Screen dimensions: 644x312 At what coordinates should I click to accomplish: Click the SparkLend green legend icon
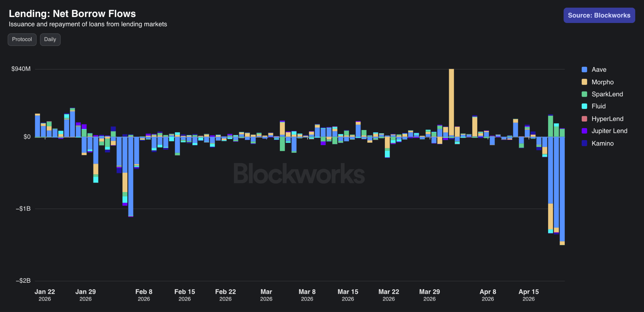point(584,94)
